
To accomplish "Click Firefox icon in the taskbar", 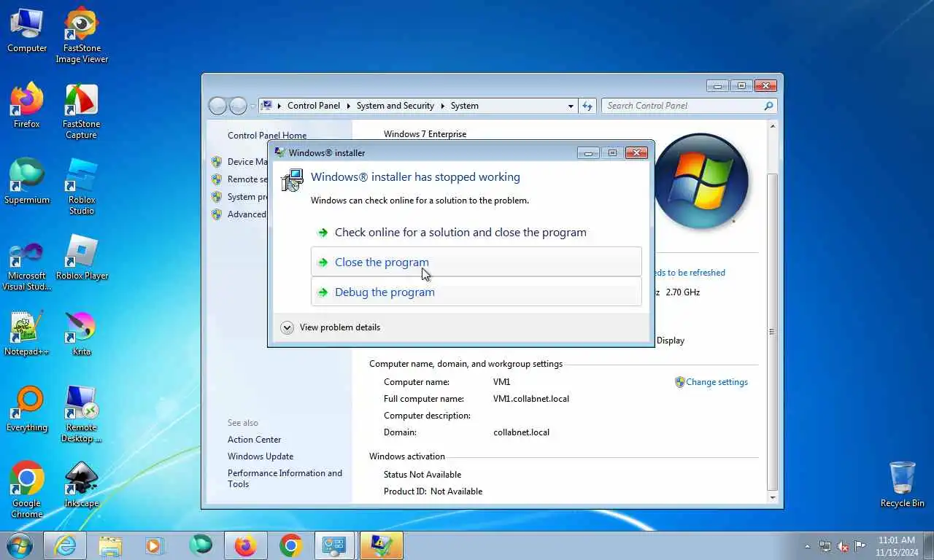I will [x=245, y=545].
